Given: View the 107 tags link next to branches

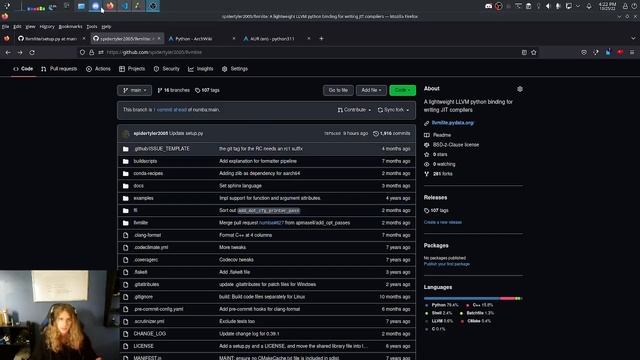Looking at the screenshot, I should [207, 90].
